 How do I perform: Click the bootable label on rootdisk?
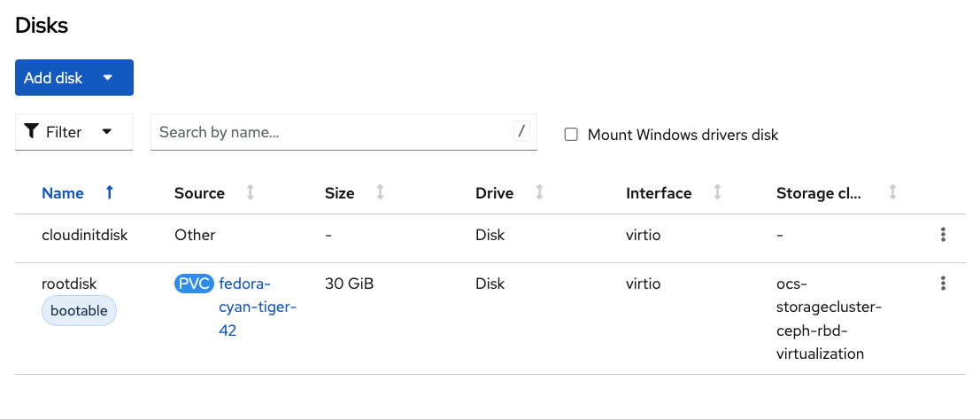pos(79,311)
